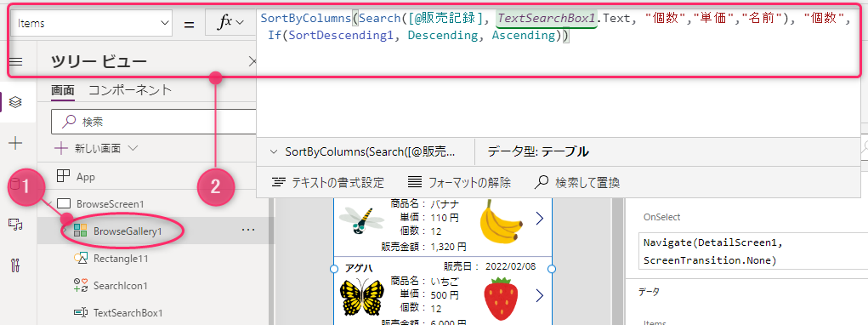Click the strawberry image in gallery

pyautogui.click(x=501, y=299)
